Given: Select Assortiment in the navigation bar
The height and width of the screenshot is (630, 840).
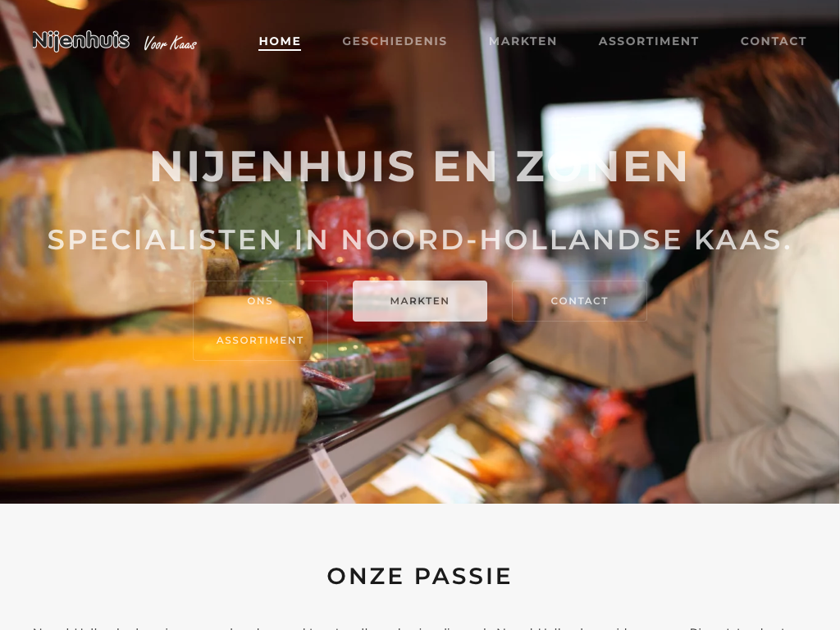Looking at the screenshot, I should click(x=648, y=41).
